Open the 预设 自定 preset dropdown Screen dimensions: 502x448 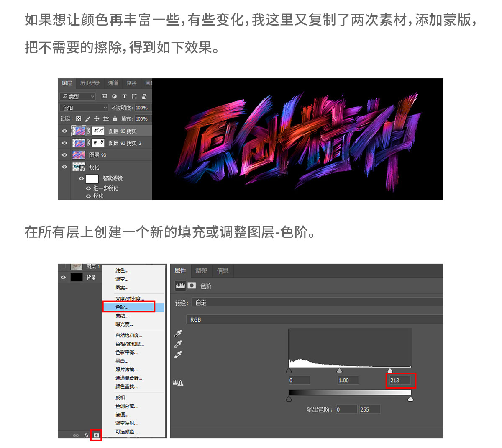click(x=317, y=303)
